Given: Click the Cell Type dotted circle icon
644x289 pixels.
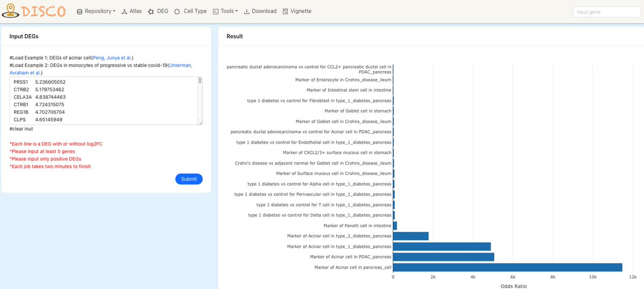Looking at the screenshot, I should (177, 11).
